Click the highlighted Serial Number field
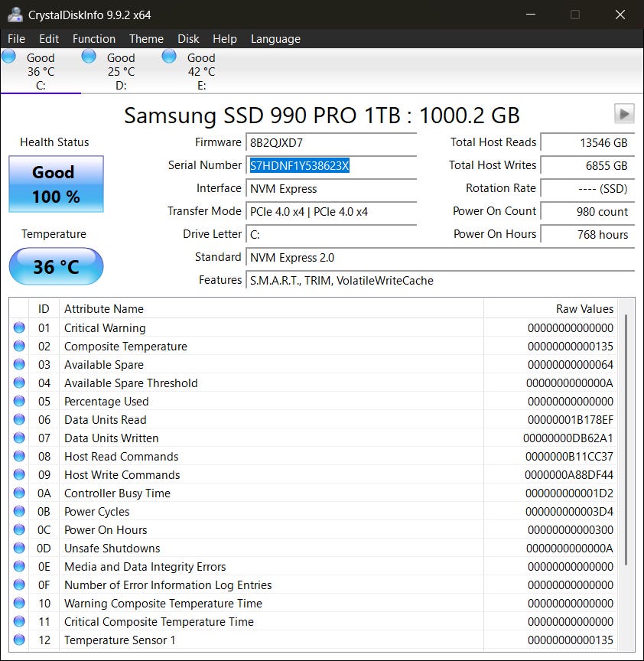The width and height of the screenshot is (644, 661). 331,166
